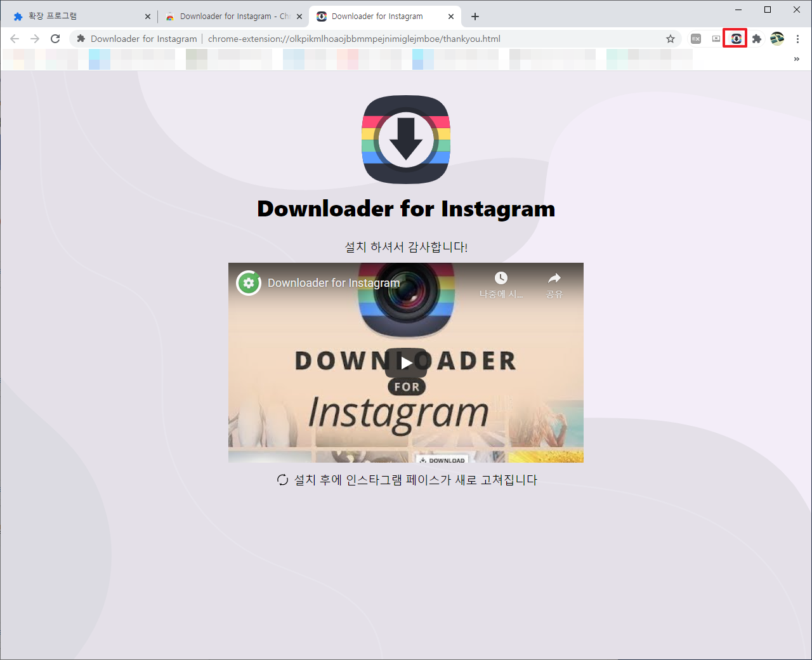Click the 설치 후에 인스타그램 페이지가 새로 고쳐집니다 text
This screenshot has width=812, height=660.
click(416, 480)
